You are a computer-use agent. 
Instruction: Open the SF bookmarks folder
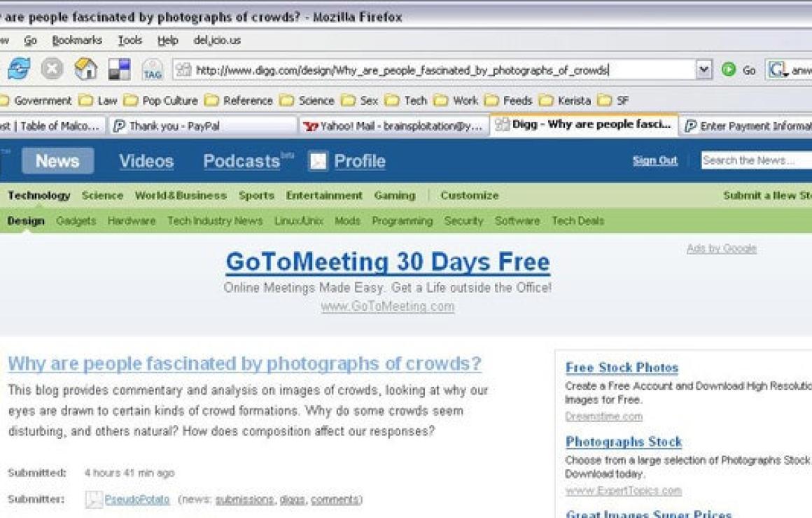(613, 101)
